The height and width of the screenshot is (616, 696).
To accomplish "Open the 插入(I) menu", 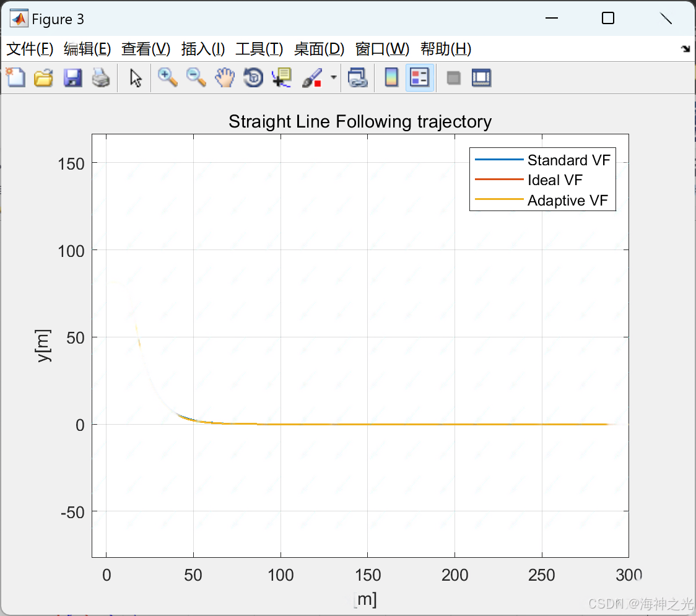I will pos(203,49).
